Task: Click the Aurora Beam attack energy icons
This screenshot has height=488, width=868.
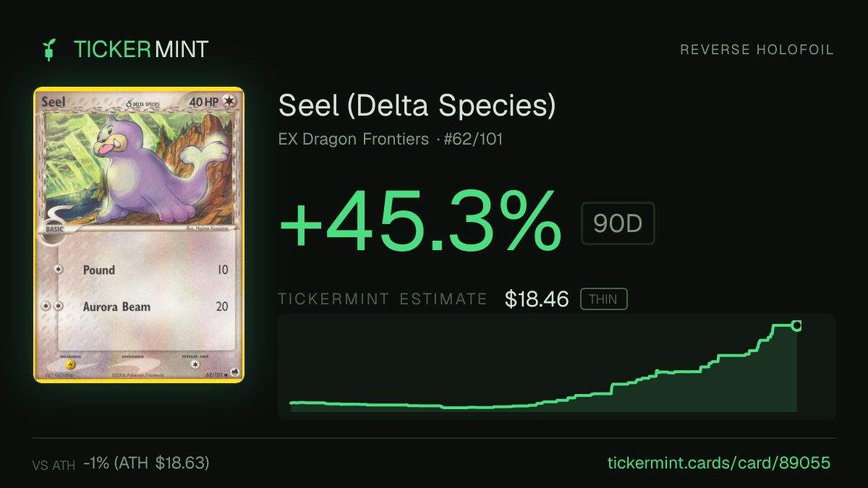Action: (54, 307)
